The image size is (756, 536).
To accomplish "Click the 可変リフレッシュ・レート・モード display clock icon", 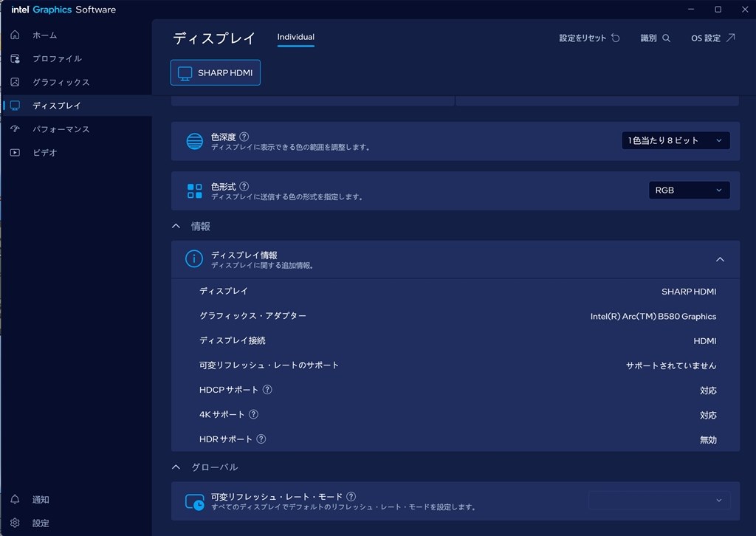I will point(194,502).
